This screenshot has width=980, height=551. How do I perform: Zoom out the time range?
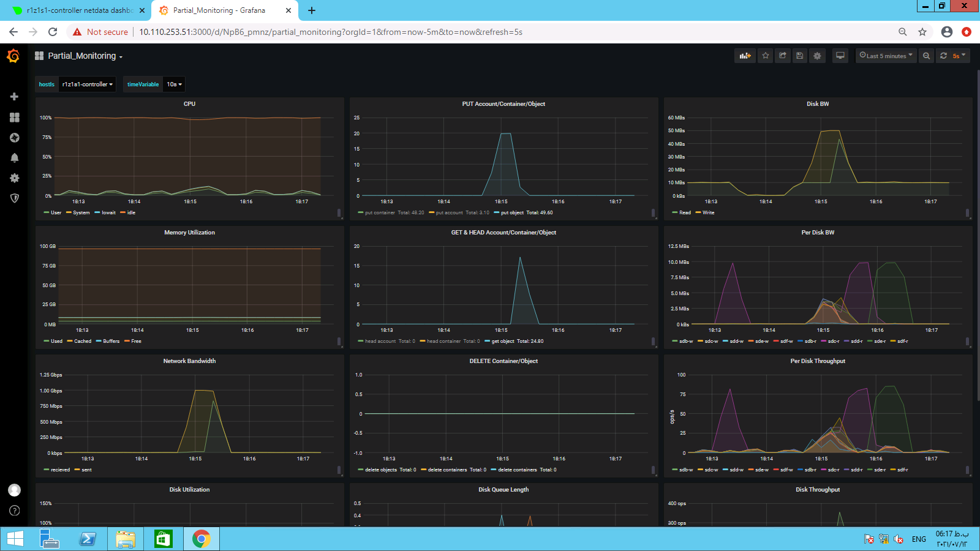tap(926, 56)
